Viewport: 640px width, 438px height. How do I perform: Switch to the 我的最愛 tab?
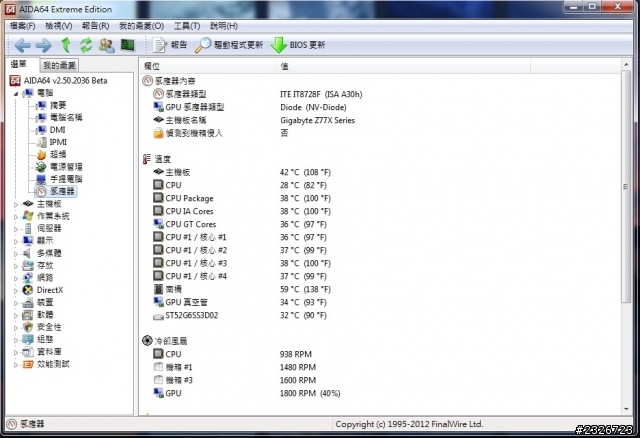tap(60, 66)
